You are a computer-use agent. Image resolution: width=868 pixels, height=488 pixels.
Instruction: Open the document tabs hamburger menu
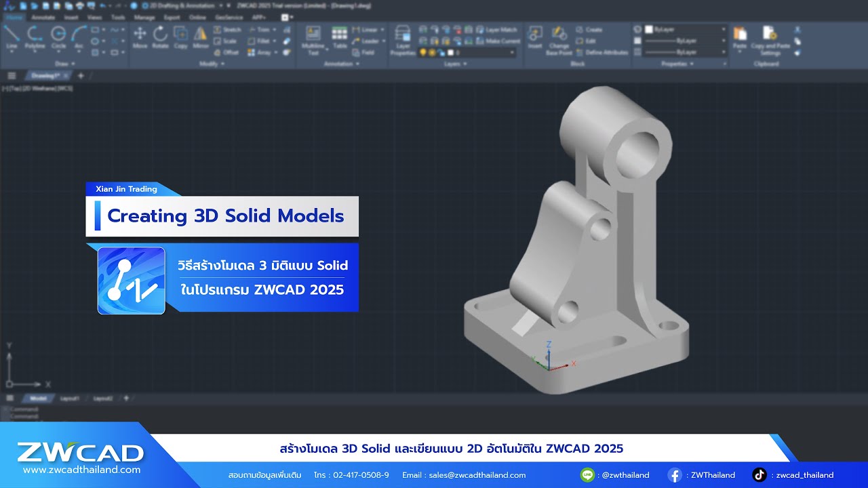click(x=11, y=76)
